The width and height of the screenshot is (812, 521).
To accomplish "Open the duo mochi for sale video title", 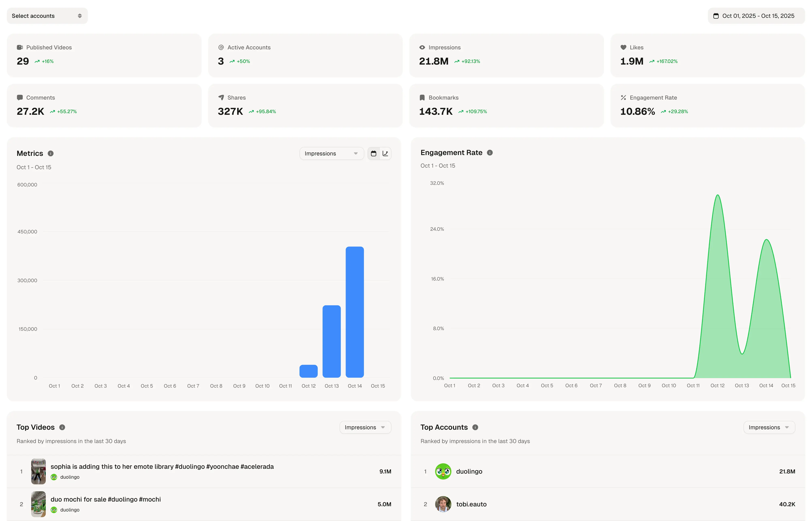I will 106,499.
